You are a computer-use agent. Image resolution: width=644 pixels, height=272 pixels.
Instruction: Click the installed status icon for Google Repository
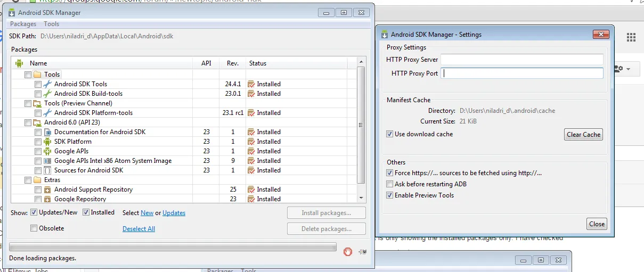coord(251,199)
